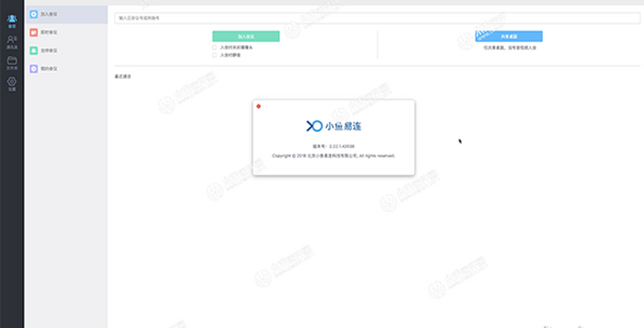Click the 版本号 version number text

click(x=334, y=146)
